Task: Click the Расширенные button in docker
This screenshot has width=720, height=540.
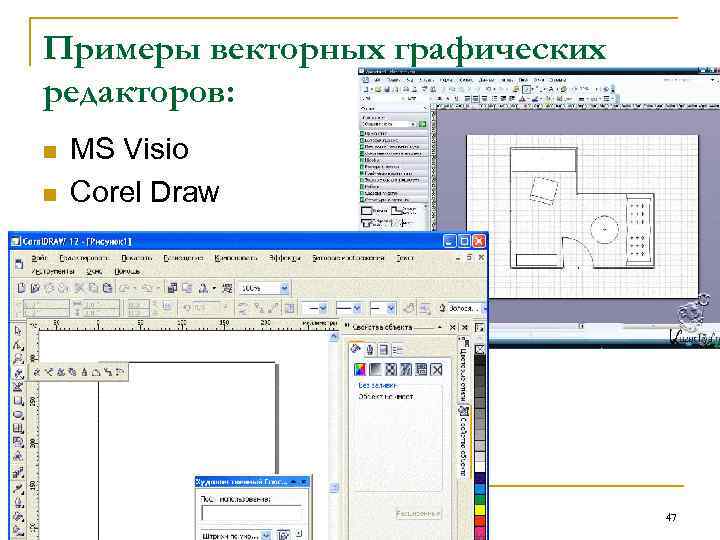Action: 418,513
